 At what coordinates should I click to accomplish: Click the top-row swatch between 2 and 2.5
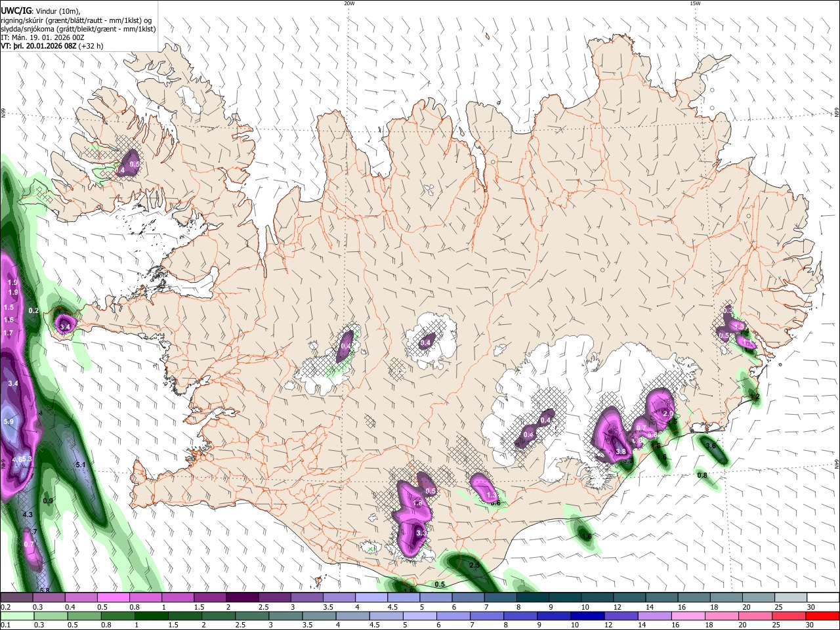click(242, 597)
